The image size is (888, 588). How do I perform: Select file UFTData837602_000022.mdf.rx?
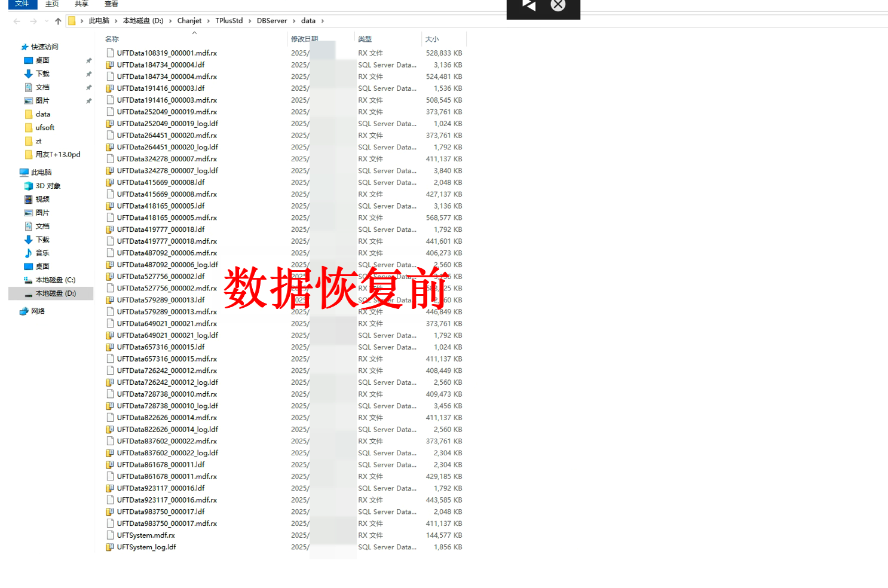point(167,442)
